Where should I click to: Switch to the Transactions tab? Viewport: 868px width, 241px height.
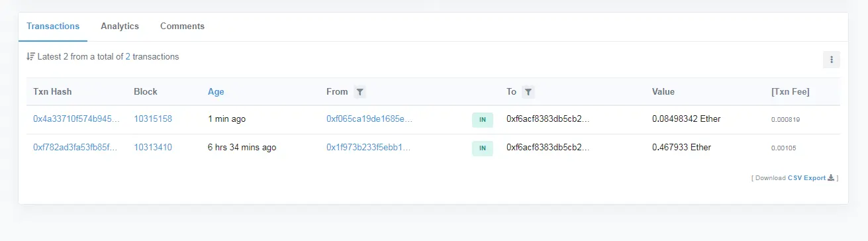[x=53, y=26]
